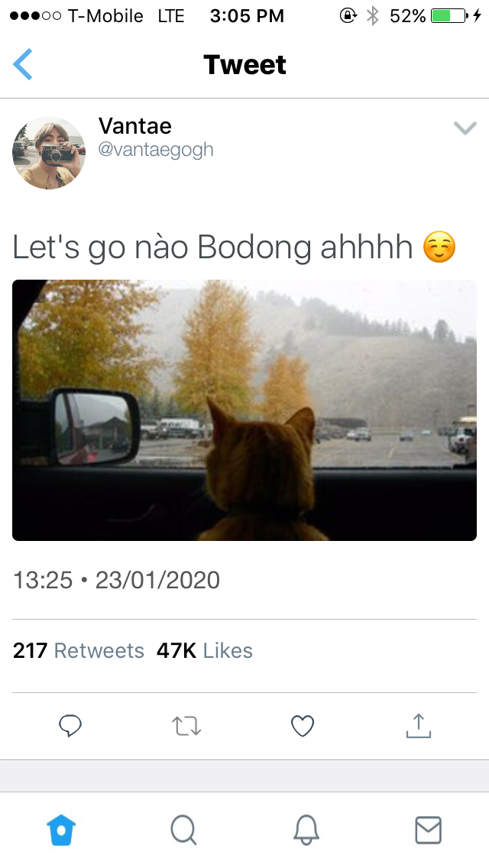Tap the battery indicator in status bar
Screen dimensions: 489x868
coord(449,16)
